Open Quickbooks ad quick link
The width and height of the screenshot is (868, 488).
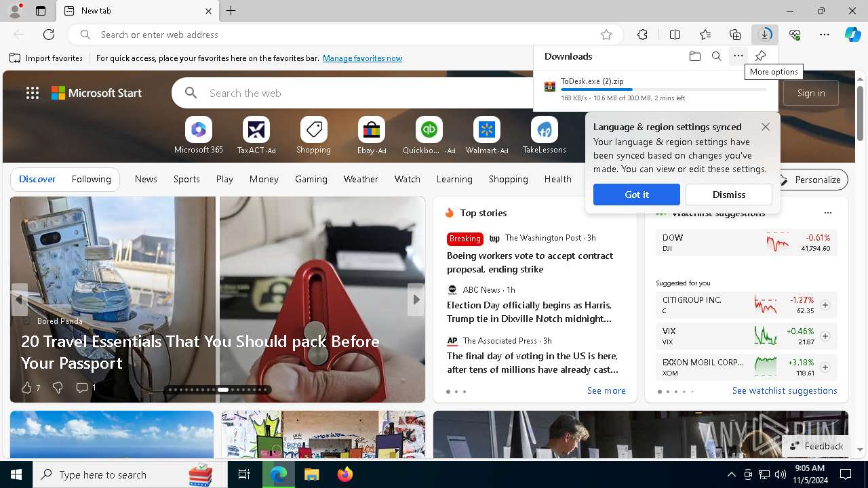(429, 136)
